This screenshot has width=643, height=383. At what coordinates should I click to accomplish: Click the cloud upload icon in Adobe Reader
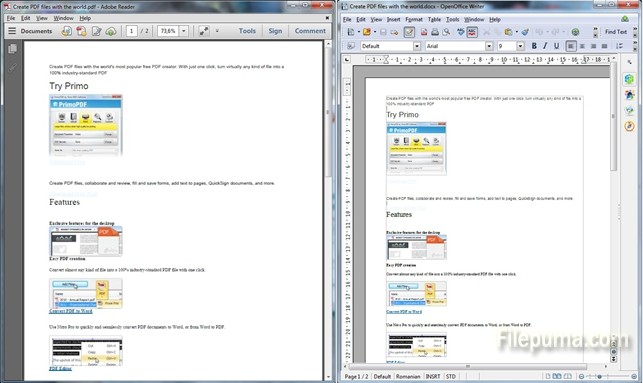click(x=111, y=31)
